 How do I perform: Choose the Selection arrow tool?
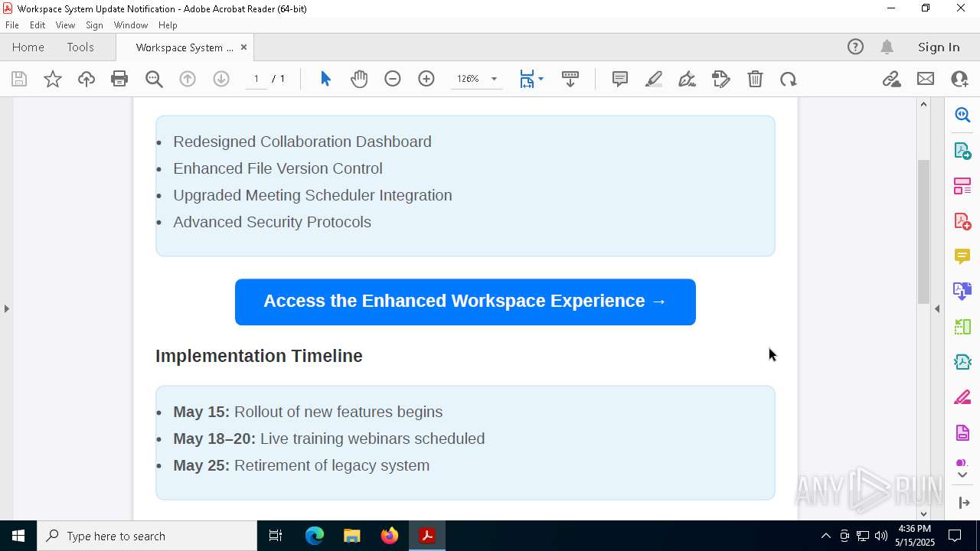pos(325,79)
